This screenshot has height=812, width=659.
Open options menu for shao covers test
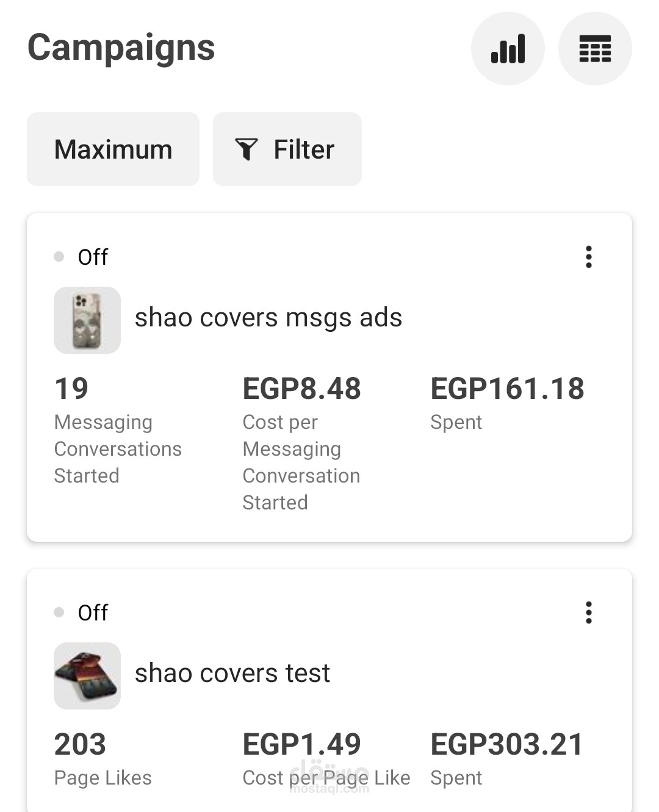[588, 613]
